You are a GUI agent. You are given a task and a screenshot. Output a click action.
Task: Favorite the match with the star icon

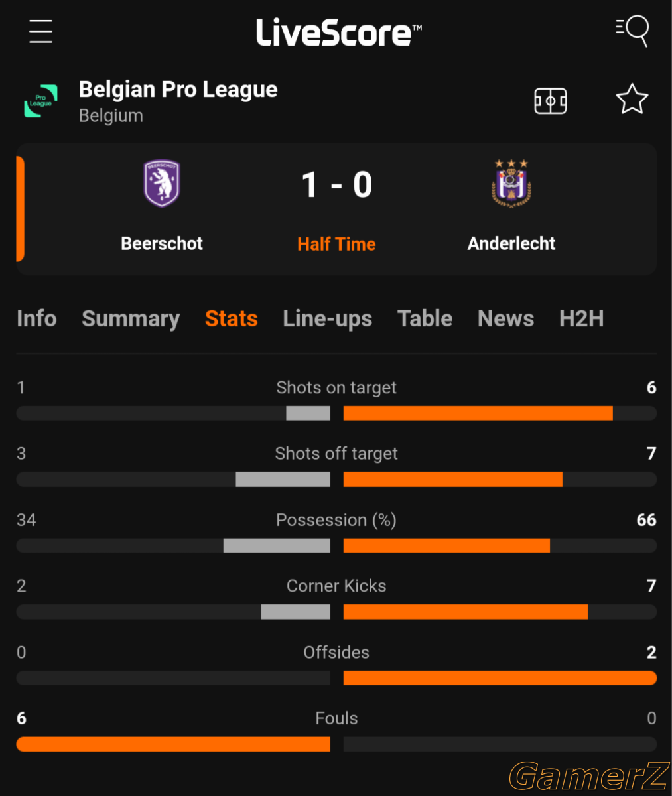pyautogui.click(x=632, y=99)
